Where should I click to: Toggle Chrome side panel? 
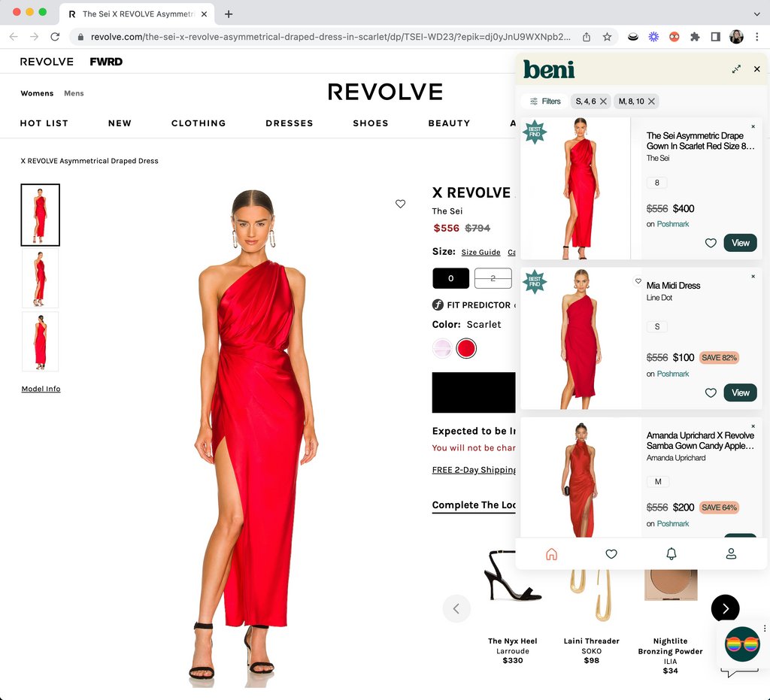(x=716, y=37)
